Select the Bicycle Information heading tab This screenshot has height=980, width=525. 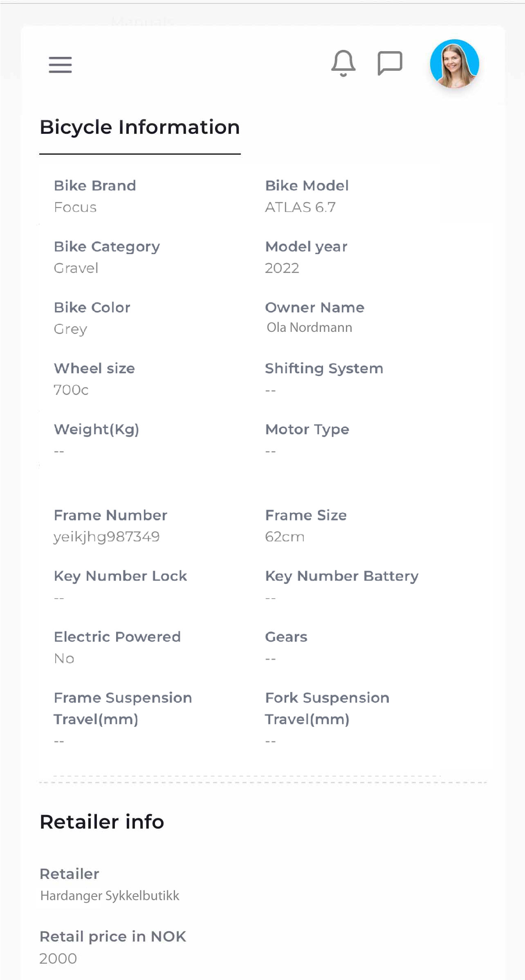(140, 127)
